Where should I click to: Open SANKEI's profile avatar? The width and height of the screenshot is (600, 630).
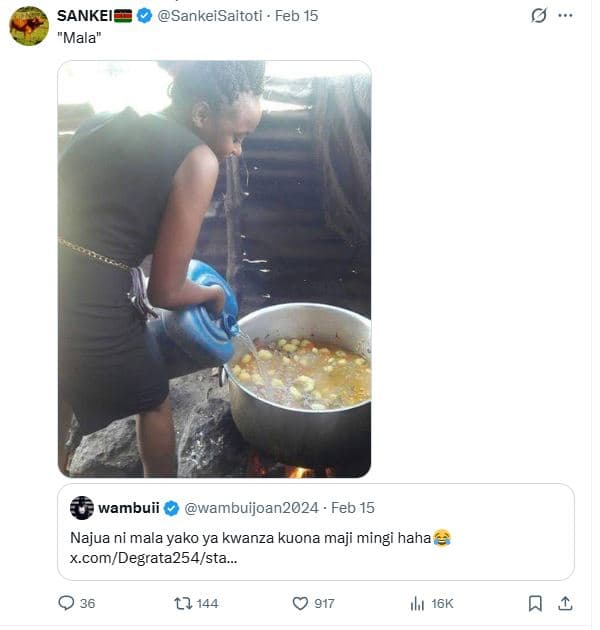tap(29, 26)
